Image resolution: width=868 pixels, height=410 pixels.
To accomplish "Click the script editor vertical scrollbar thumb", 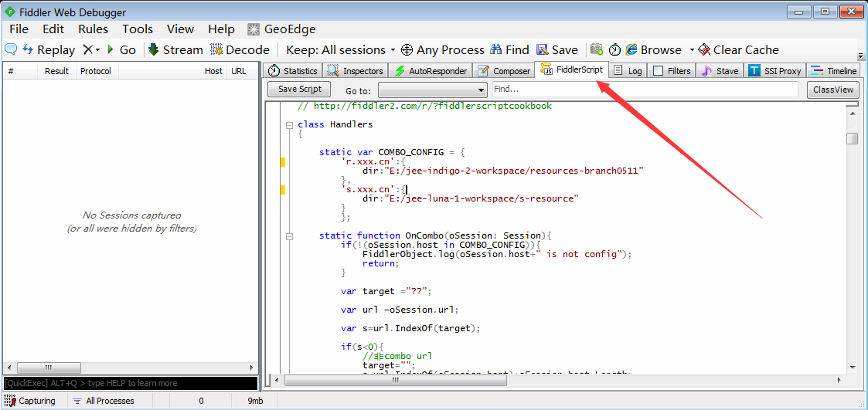I will [852, 138].
